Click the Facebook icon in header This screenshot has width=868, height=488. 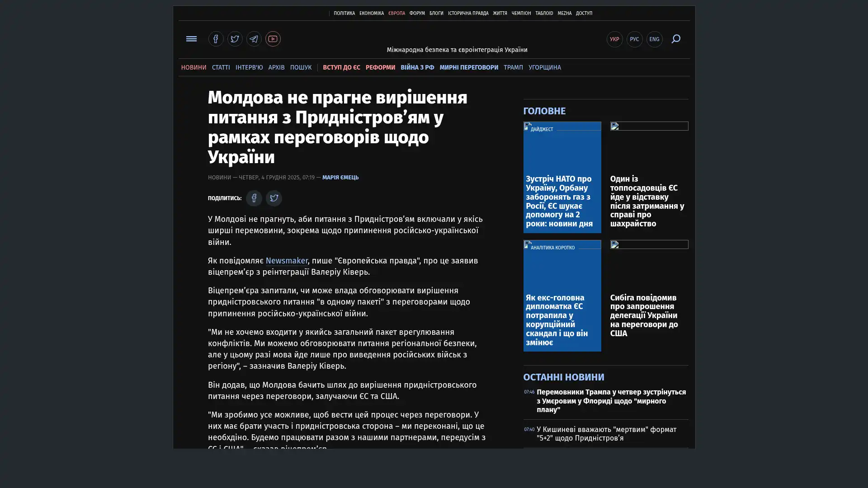[x=216, y=39]
